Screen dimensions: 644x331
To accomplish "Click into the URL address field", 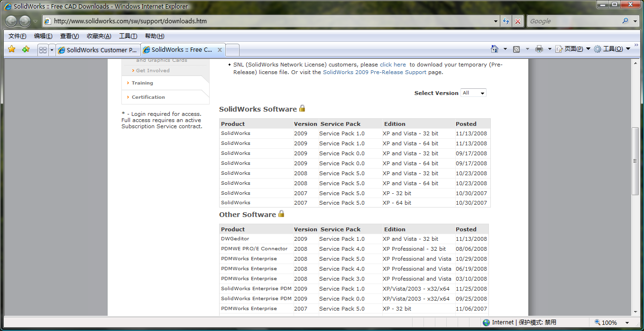I will click(271, 21).
